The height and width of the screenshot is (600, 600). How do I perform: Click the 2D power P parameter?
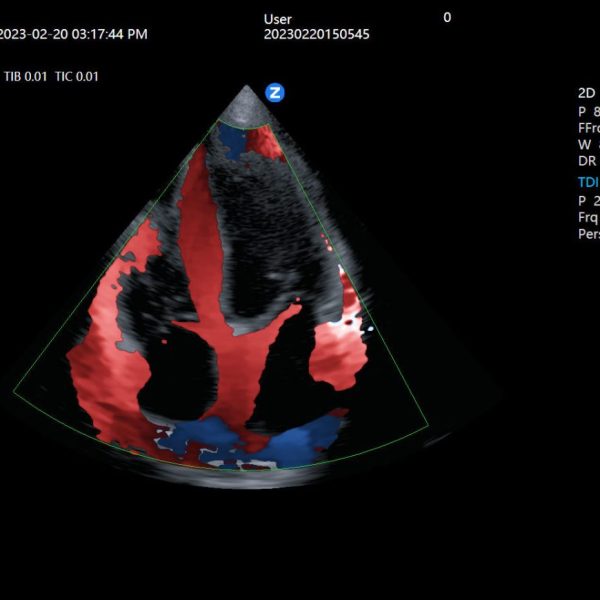(584, 111)
